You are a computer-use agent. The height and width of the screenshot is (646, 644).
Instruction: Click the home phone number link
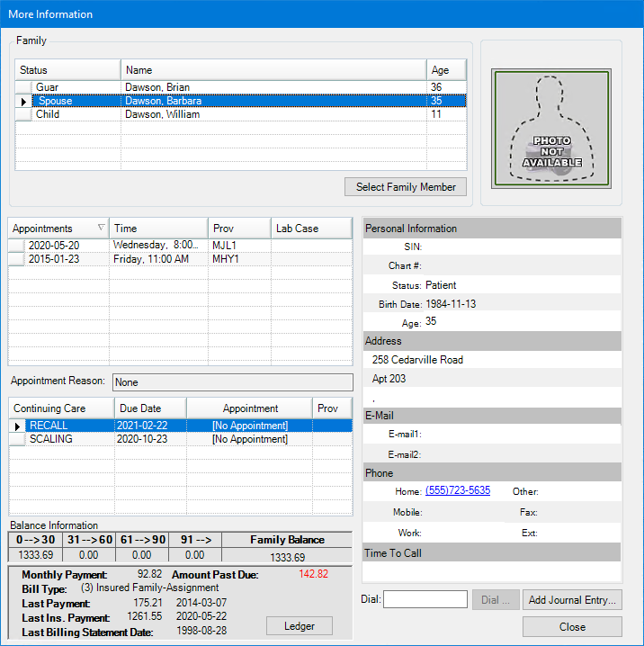tap(458, 491)
